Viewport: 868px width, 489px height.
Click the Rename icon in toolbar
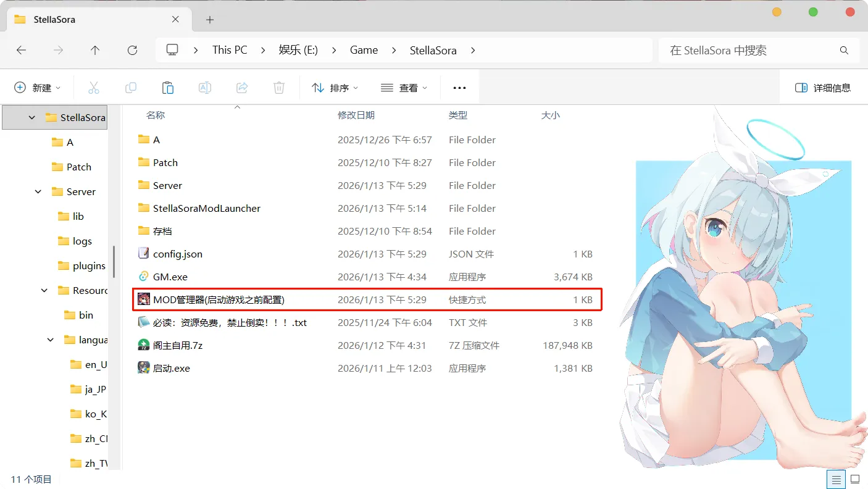pos(205,88)
